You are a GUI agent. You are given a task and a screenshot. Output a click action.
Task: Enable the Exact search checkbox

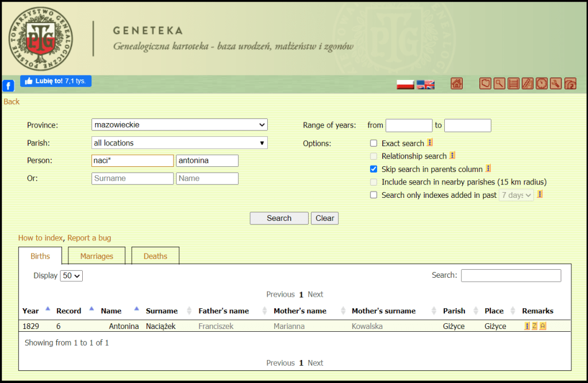click(x=374, y=143)
